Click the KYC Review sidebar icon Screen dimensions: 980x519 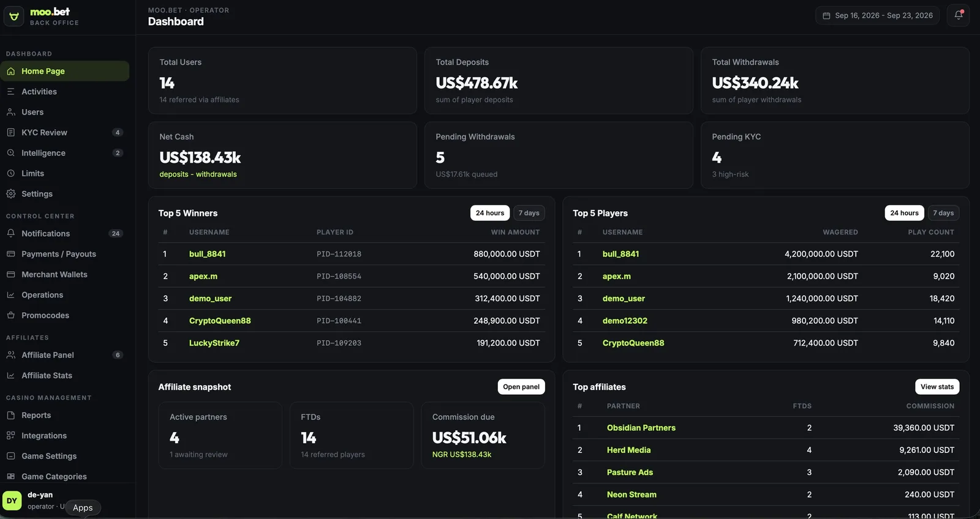point(10,132)
